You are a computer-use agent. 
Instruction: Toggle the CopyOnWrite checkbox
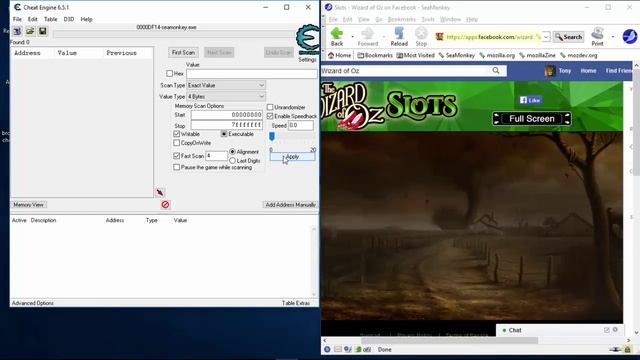click(176, 143)
